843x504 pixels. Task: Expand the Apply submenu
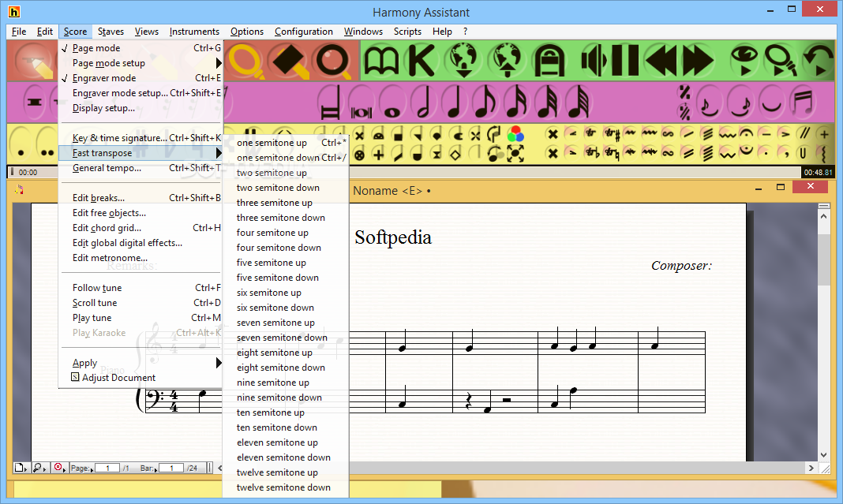(140, 363)
